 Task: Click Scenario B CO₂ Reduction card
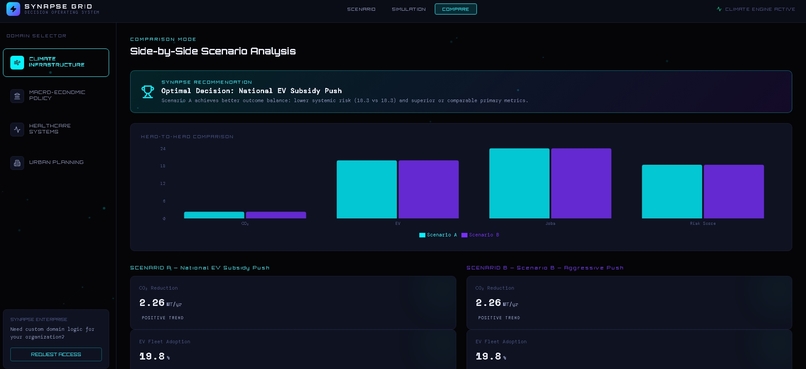[x=629, y=302]
